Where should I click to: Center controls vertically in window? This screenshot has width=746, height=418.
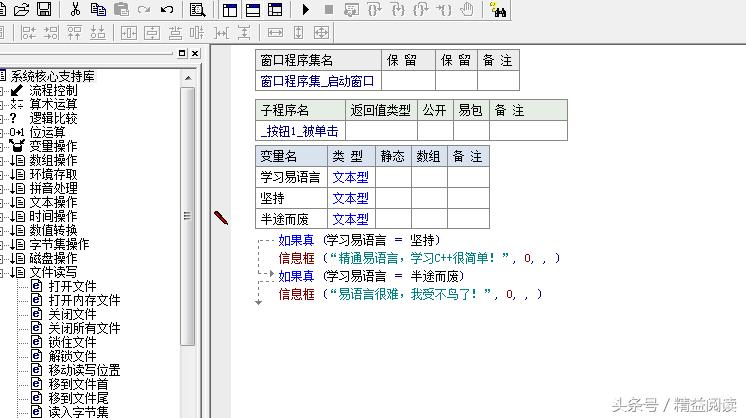point(152,33)
